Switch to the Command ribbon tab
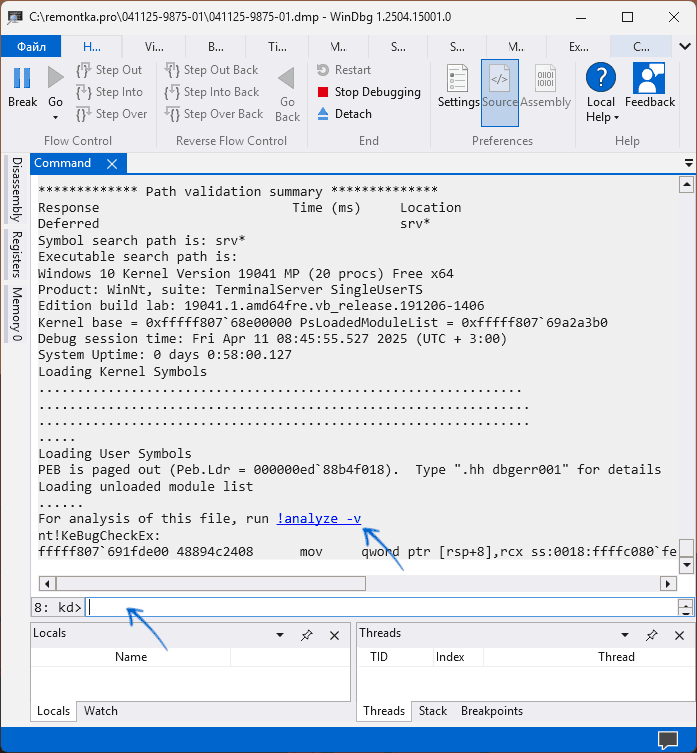The height and width of the screenshot is (753, 697). click(x=641, y=47)
